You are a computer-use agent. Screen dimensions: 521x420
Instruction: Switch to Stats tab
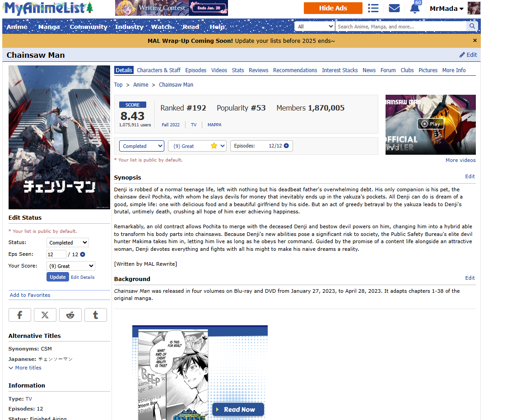[238, 70]
